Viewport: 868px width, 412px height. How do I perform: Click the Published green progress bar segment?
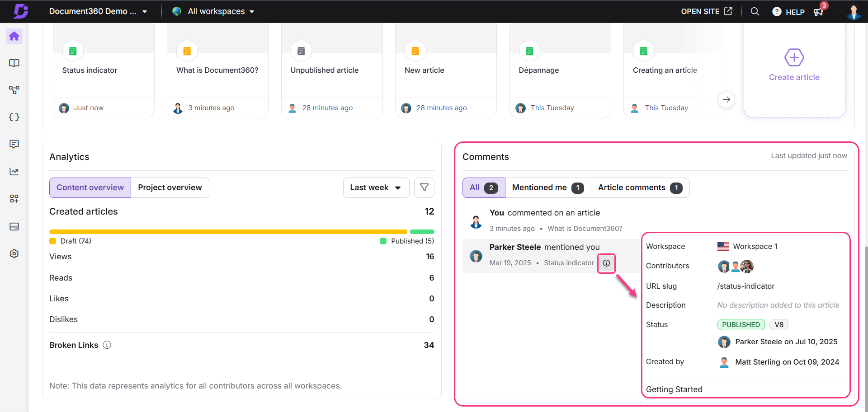tap(422, 232)
